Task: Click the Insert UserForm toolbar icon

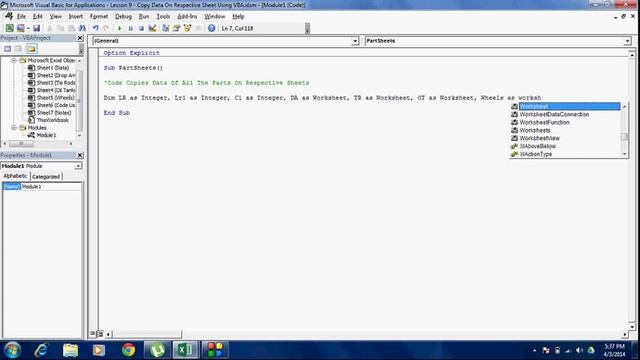Action: coord(20,28)
